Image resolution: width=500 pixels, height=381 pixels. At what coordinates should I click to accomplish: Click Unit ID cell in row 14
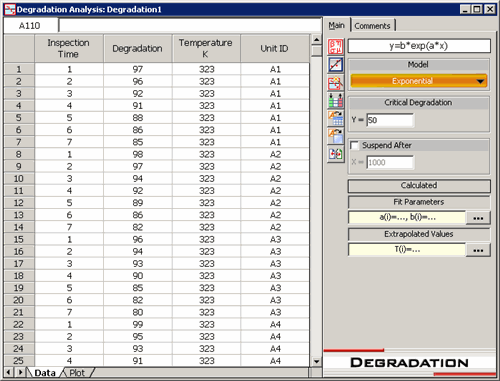click(275, 227)
